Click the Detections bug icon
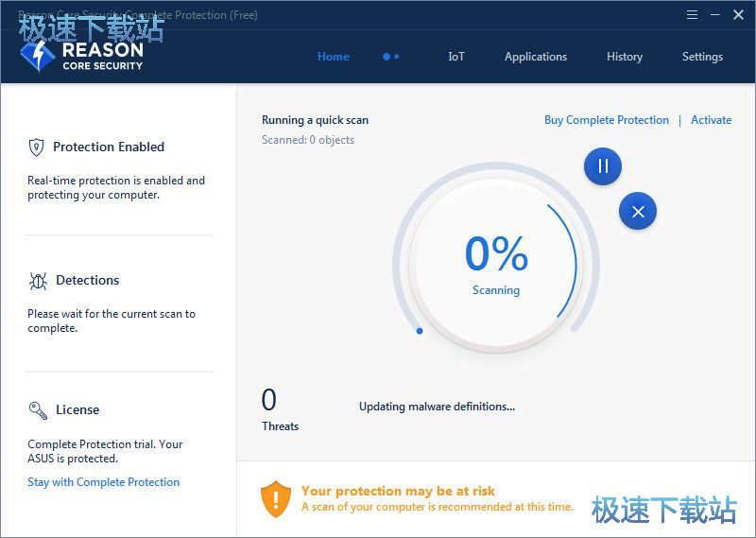 38,281
